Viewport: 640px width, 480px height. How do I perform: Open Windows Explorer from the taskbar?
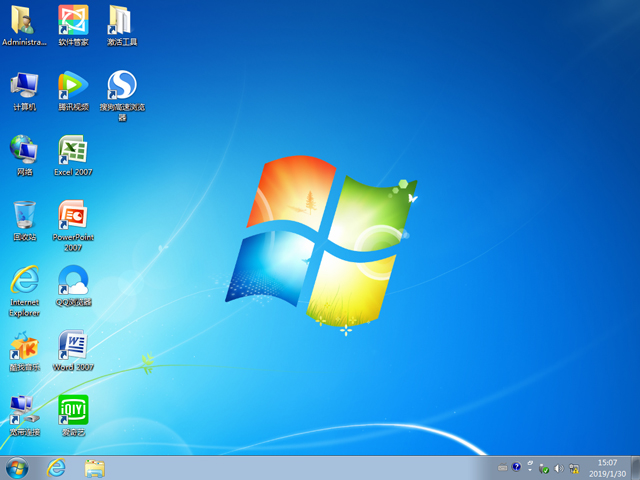95,468
